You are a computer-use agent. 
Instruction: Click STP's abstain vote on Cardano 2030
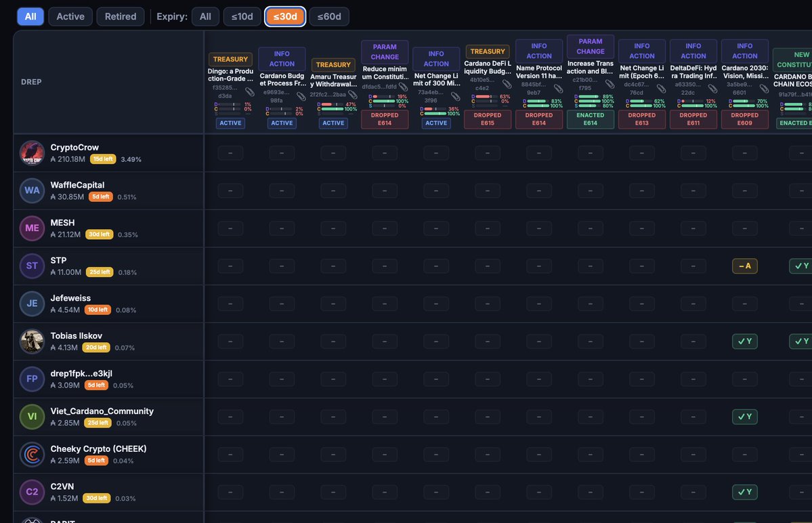click(745, 266)
